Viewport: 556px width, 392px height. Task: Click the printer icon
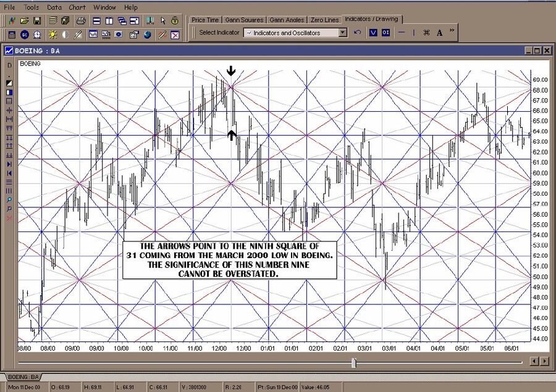[80, 21]
